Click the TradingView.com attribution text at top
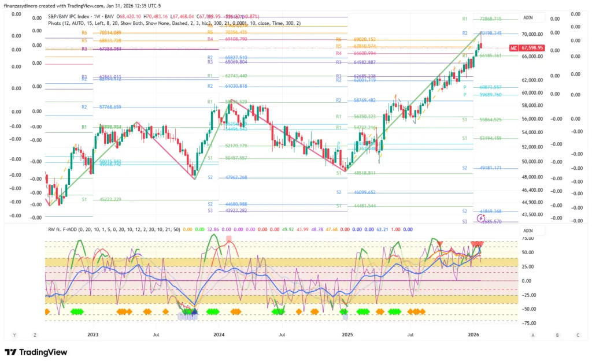Image resolution: width=592 pixels, height=364 pixels. [77, 6]
